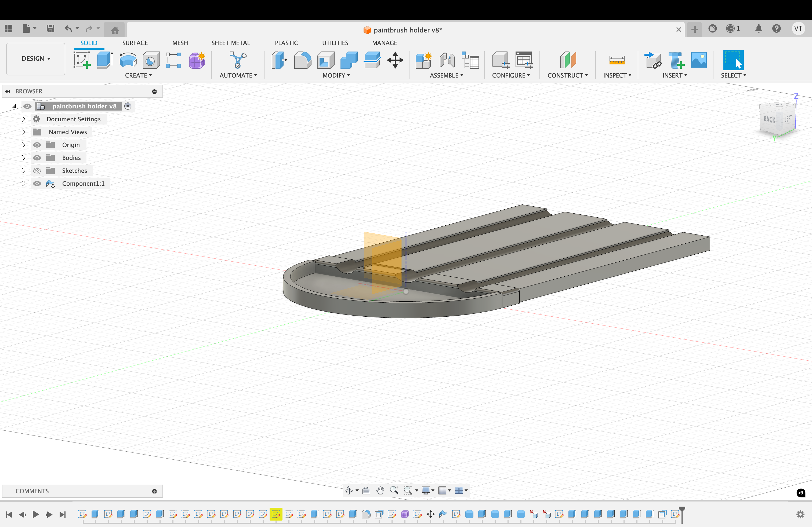
Task: Select the Shell tool icon
Action: pyautogui.click(x=325, y=60)
